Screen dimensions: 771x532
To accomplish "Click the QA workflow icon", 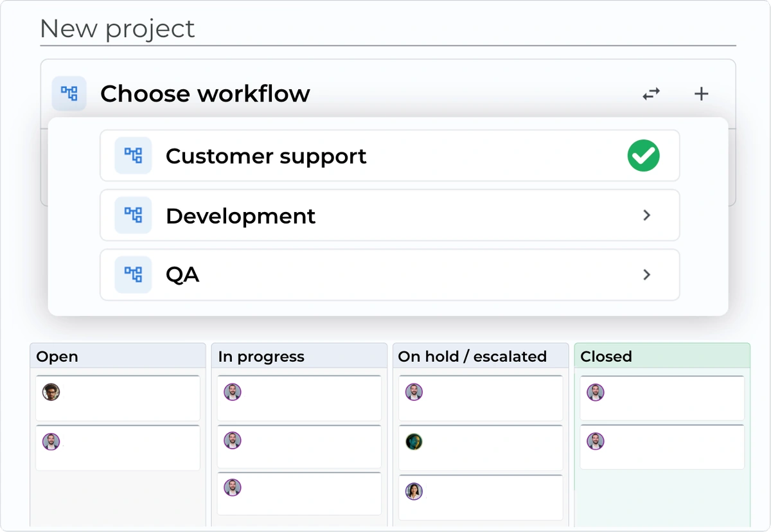I will pos(133,275).
